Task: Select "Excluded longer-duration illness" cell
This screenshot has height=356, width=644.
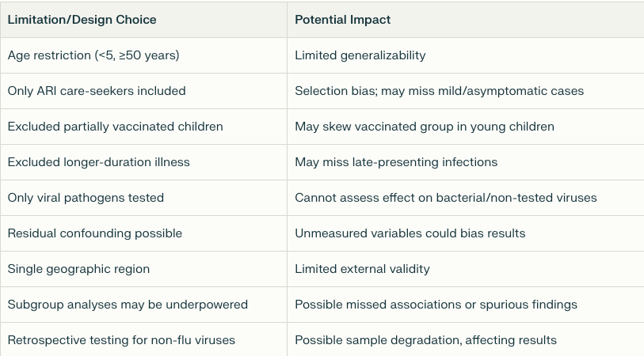Action: (98, 162)
